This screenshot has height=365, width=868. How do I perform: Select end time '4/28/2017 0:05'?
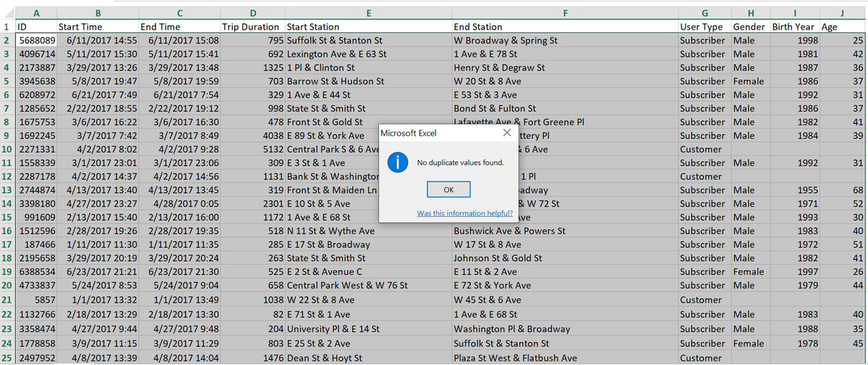coord(179,204)
